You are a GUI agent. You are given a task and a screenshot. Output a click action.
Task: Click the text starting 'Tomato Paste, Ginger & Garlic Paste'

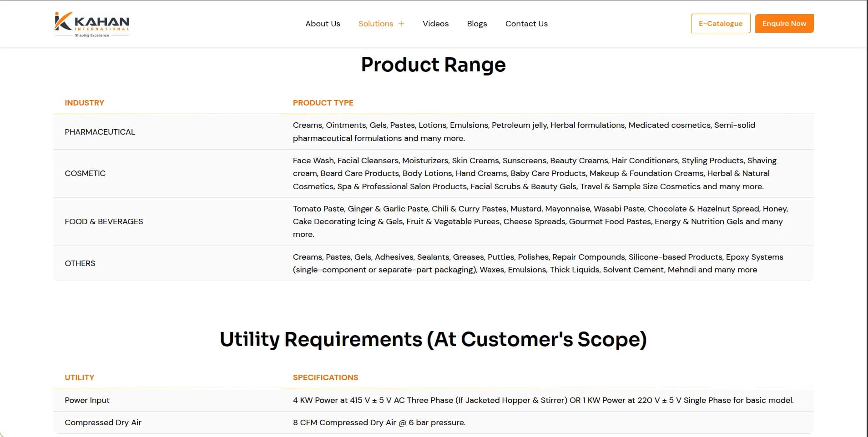click(540, 221)
